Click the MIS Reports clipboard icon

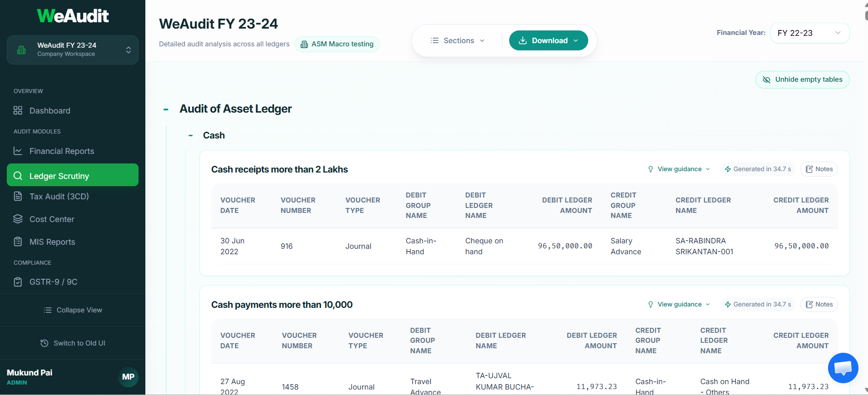pyautogui.click(x=18, y=242)
